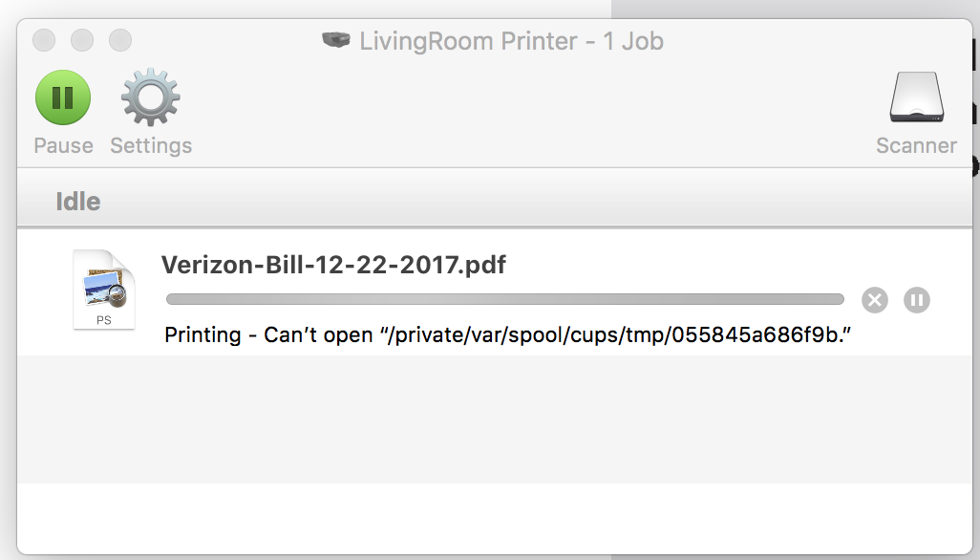
Task: Click the printer icon in title bar
Action: (x=336, y=41)
